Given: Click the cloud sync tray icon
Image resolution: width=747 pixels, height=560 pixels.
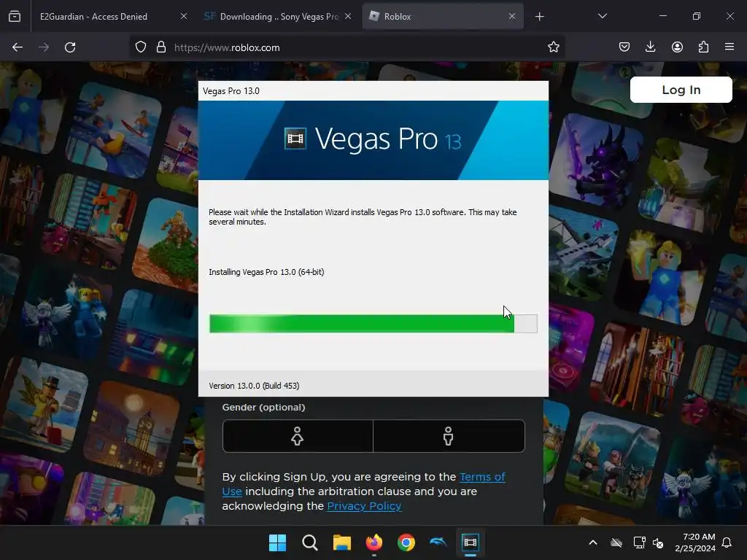Looking at the screenshot, I should pos(616,542).
